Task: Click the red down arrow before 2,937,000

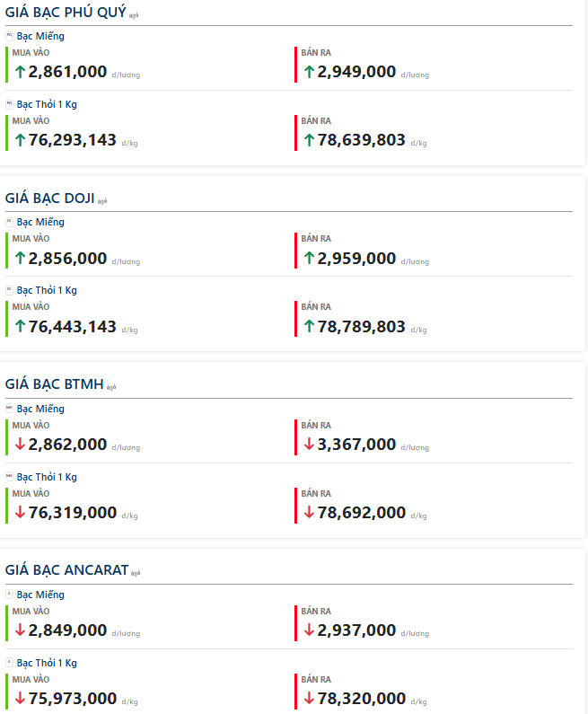Action: pyautogui.click(x=309, y=630)
